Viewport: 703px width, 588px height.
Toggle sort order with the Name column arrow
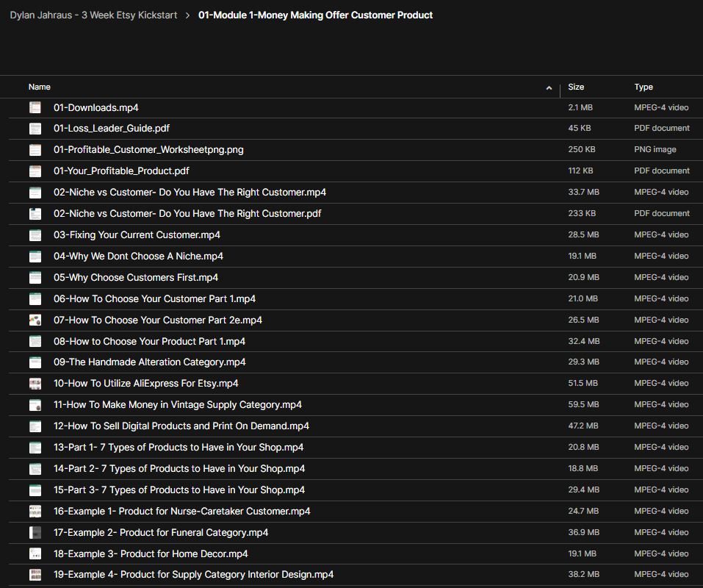tap(549, 88)
